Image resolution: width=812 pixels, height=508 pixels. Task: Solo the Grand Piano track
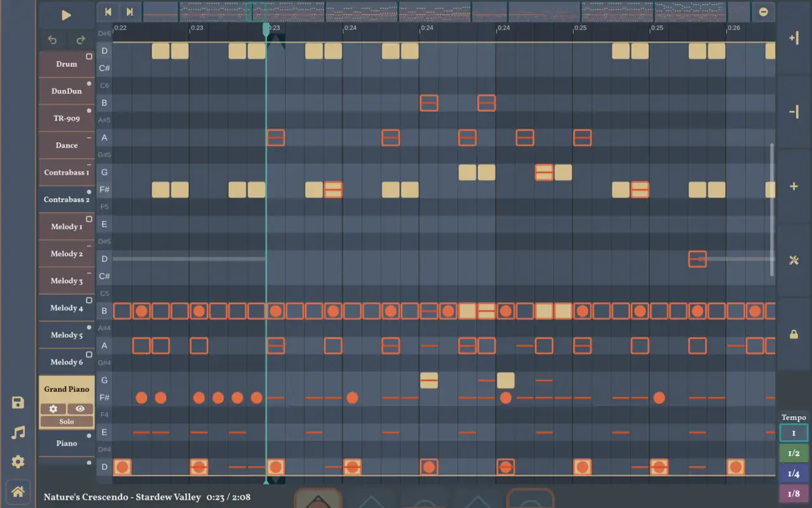(x=67, y=422)
